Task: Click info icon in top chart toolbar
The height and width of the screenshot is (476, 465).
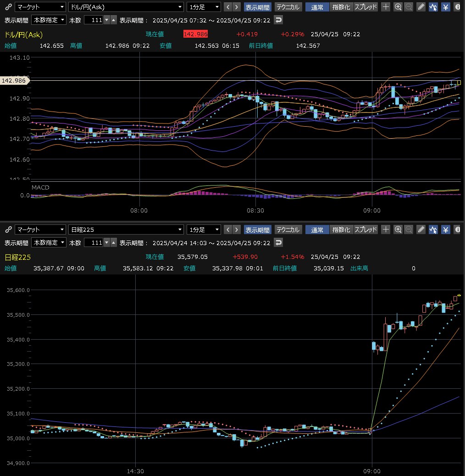Action: pyautogui.click(x=457, y=7)
